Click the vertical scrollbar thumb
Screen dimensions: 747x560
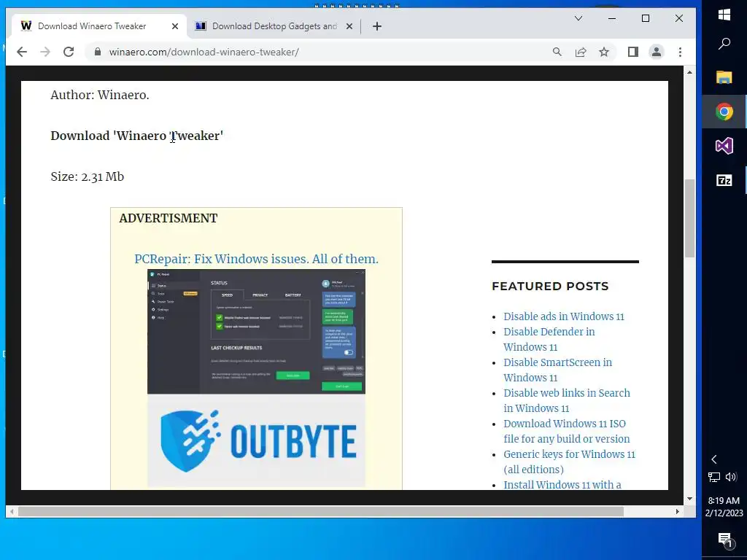coord(689,218)
